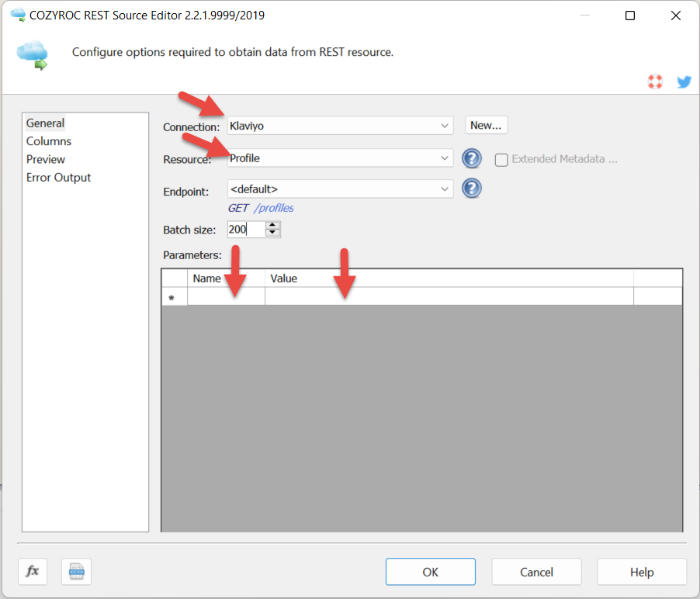
Task: Click the New... connection button
Action: [x=486, y=126]
